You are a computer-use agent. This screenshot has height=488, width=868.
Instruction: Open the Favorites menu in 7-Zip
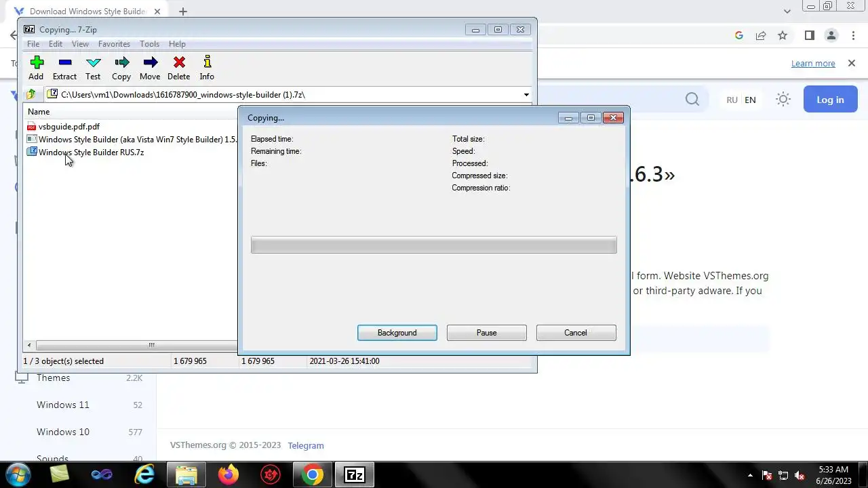114,44
